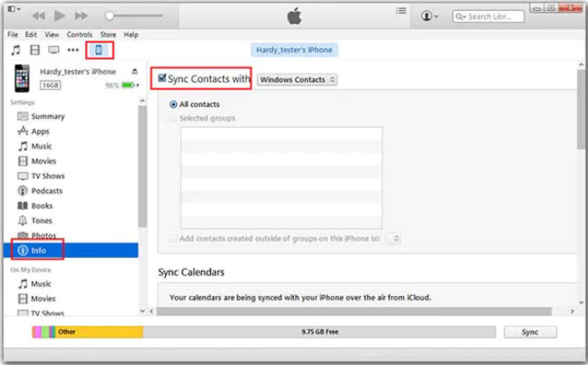Open the Music library icon
The height and width of the screenshot is (365, 588).
click(16, 50)
